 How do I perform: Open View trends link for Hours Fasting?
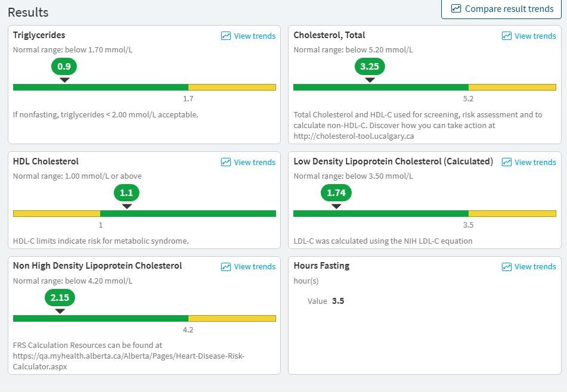(x=529, y=267)
